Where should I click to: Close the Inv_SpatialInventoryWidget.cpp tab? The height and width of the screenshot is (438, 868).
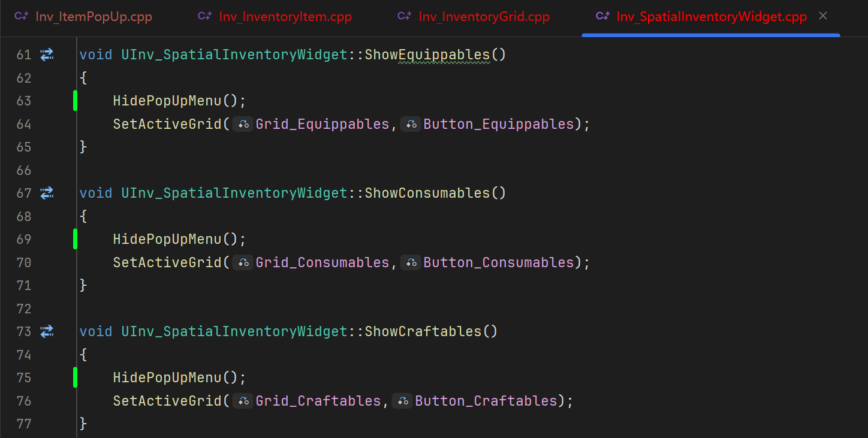pos(823,16)
